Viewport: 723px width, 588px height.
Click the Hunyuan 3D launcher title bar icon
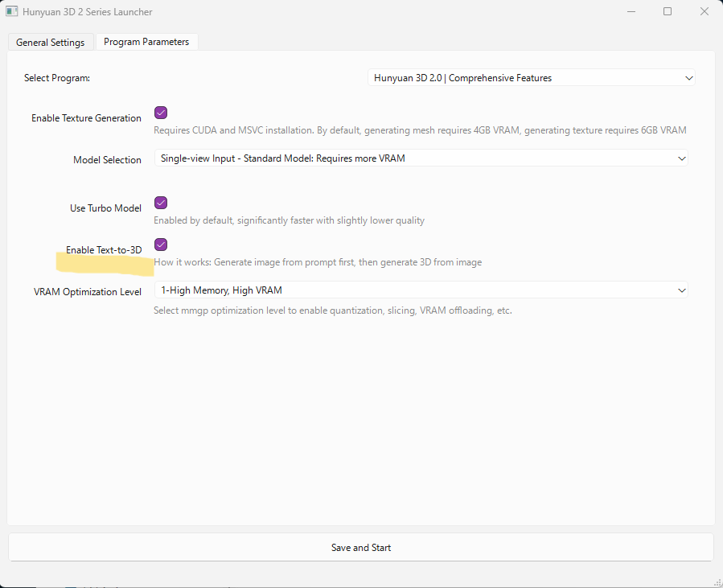(12, 12)
